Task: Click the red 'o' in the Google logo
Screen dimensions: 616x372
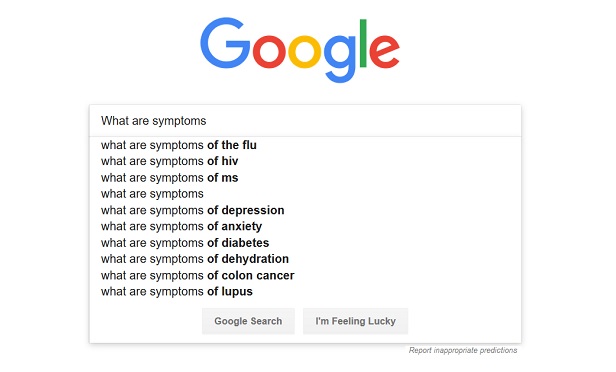Action: coord(269,51)
